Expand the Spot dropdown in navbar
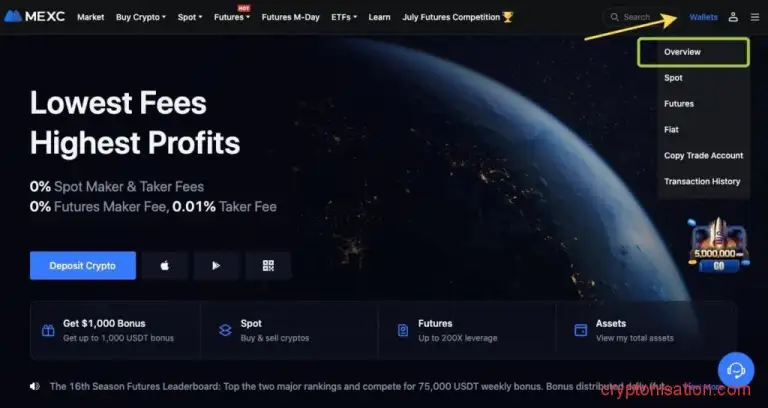Viewport: 768px width, 408px height. pyautogui.click(x=190, y=17)
